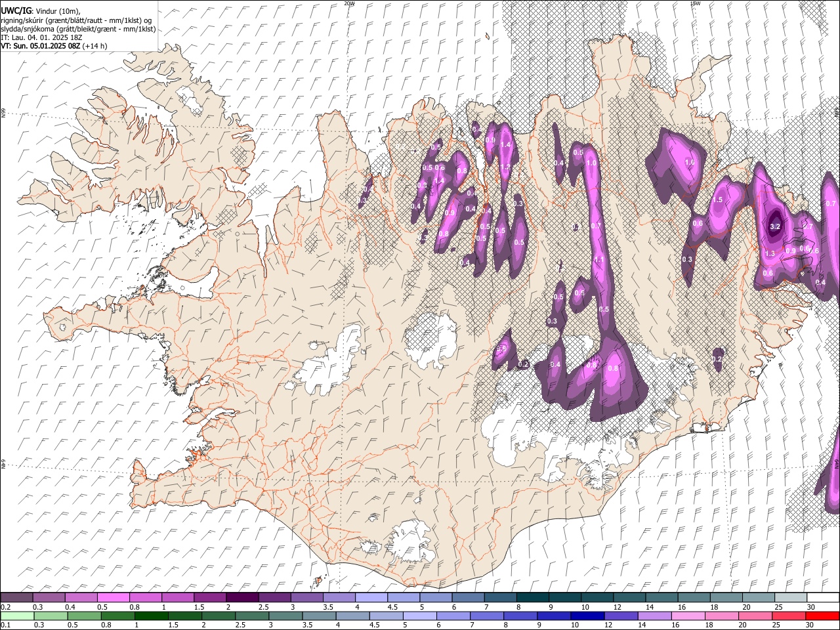Click the '0.1' label at start of lower legend
The image size is (840, 630).
(x=5, y=625)
